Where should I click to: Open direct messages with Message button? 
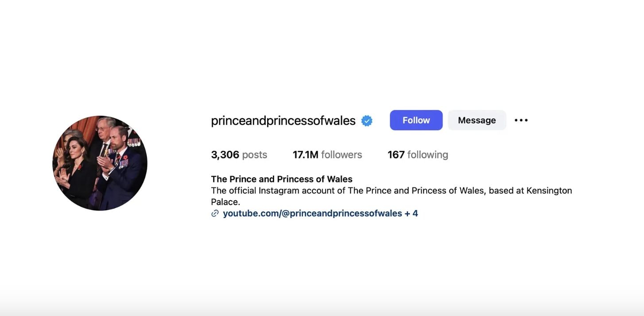[477, 120]
